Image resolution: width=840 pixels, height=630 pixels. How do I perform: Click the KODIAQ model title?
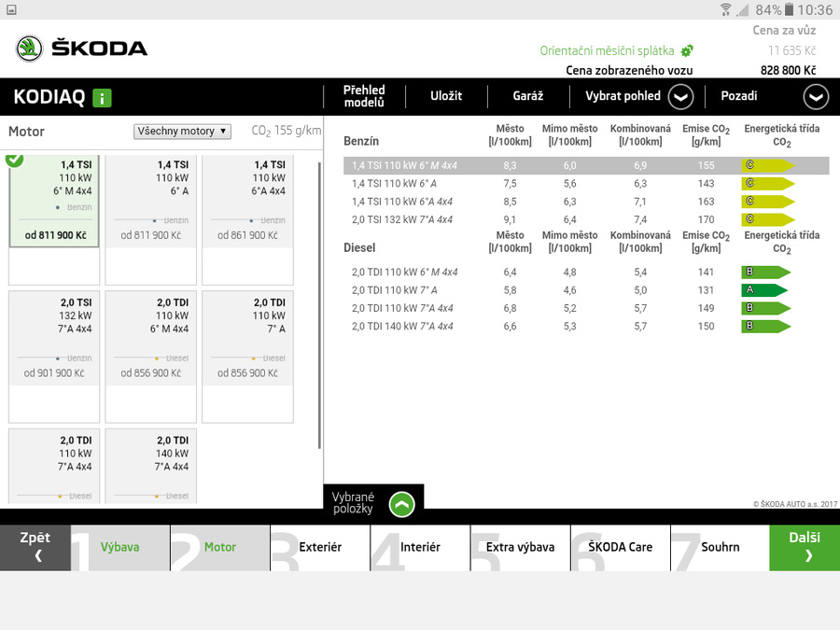click(x=49, y=97)
